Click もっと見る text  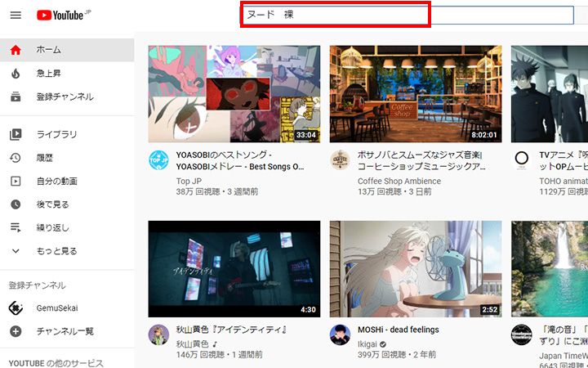[x=56, y=251]
